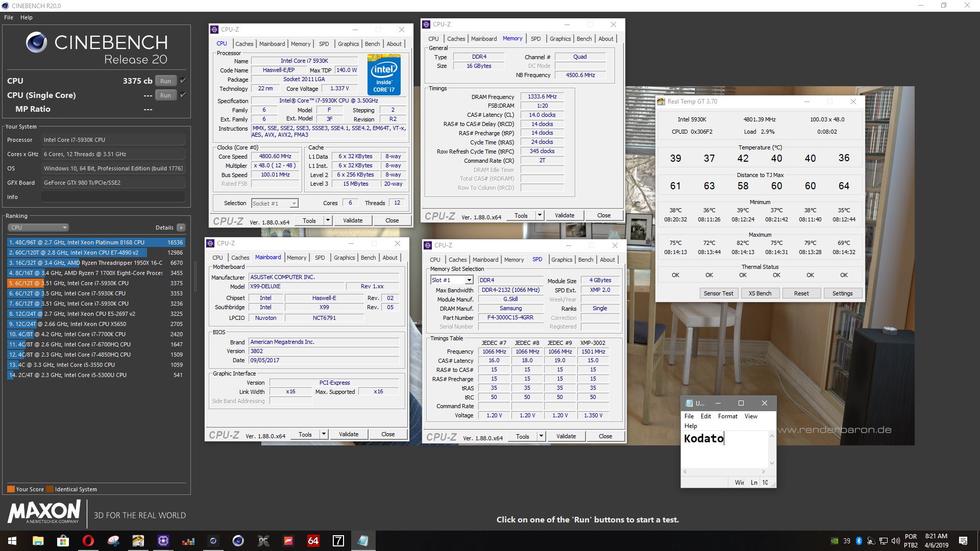The width and height of the screenshot is (980, 551).
Task: Open File Explorer from the taskbar
Action: (38, 541)
